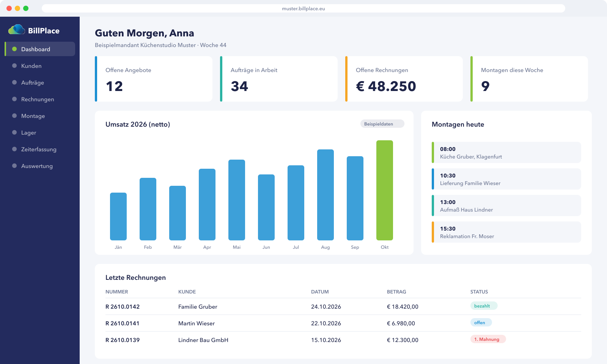The height and width of the screenshot is (364, 607).
Task: Navigate to Lager in the sidebar
Action: click(40, 132)
